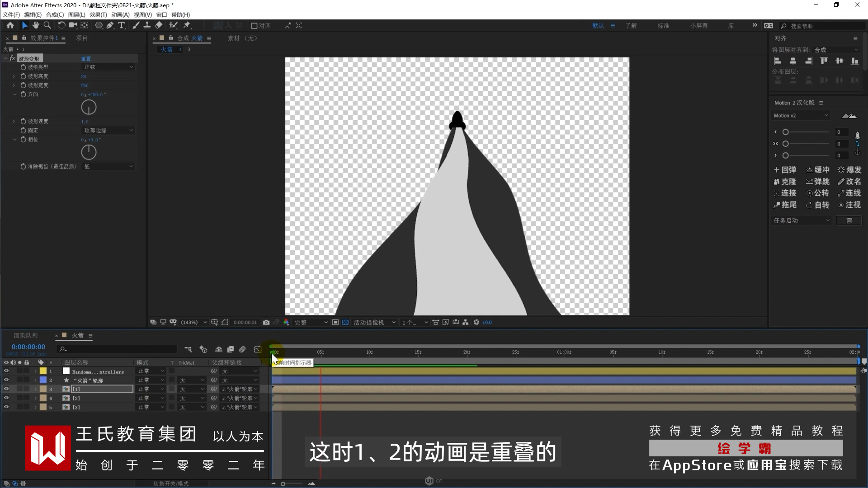868x488 pixels.
Task: Select the Puppet Pin tool
Action: [187, 26]
